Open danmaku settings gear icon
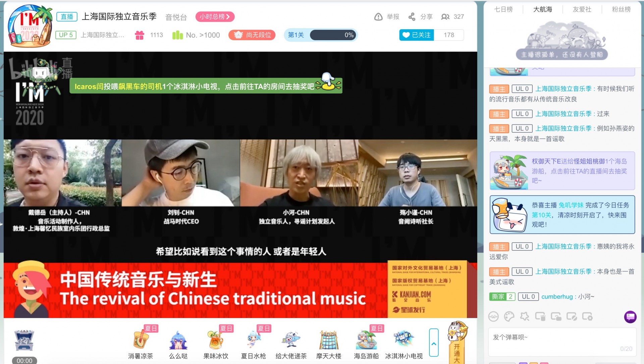644x364 pixels. click(x=587, y=316)
